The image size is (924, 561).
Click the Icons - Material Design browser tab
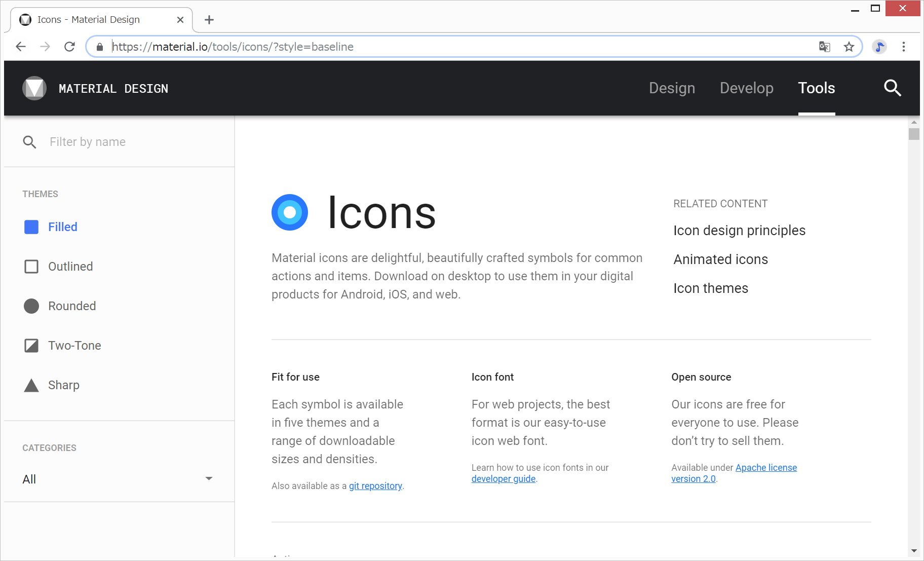click(x=101, y=20)
